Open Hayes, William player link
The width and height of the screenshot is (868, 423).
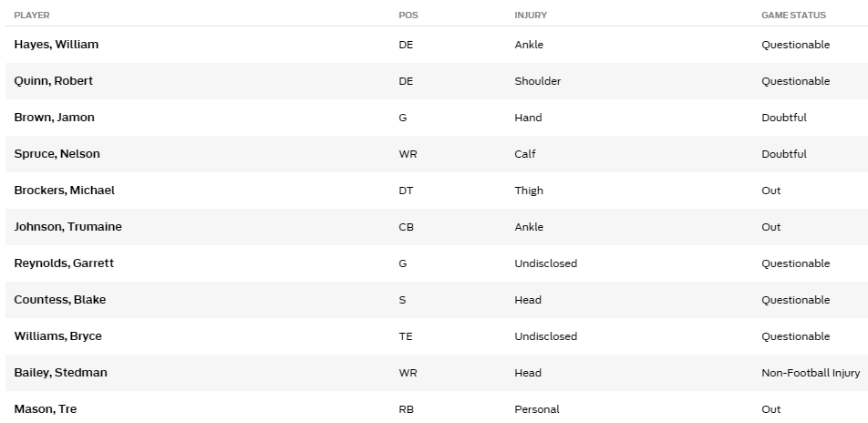point(56,45)
